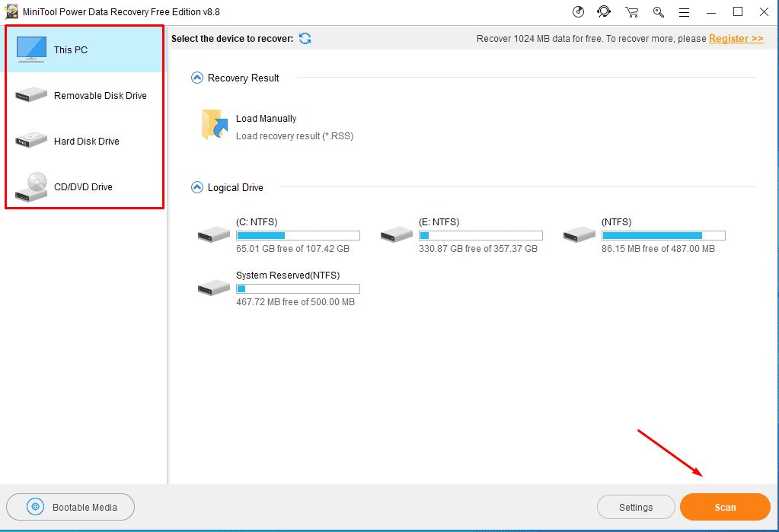Open the hamburger menu
The image size is (779, 532).
pos(685,12)
